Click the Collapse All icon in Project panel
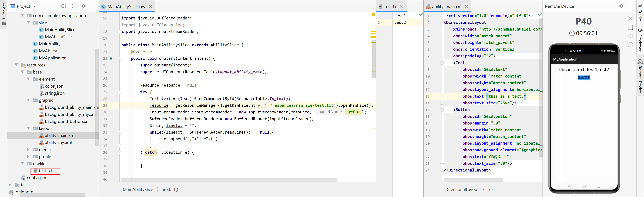The image size is (644, 197). (72, 6)
